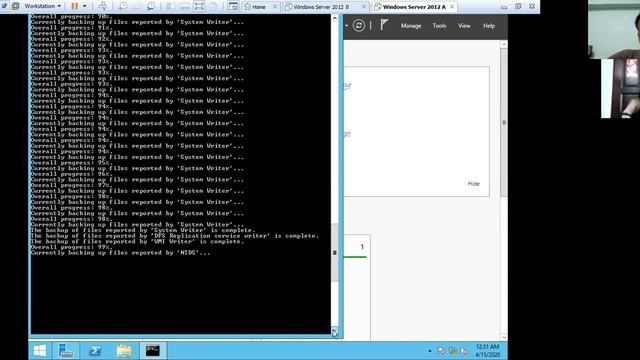Launch PowerShell from the taskbar
Viewport: 640px width, 360px height.
pos(95,351)
